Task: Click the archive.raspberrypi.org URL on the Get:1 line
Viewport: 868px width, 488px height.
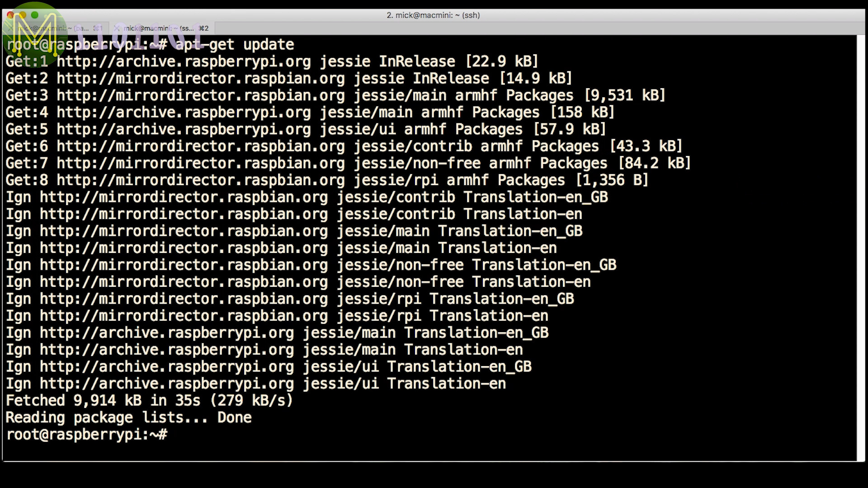Action: click(x=184, y=62)
